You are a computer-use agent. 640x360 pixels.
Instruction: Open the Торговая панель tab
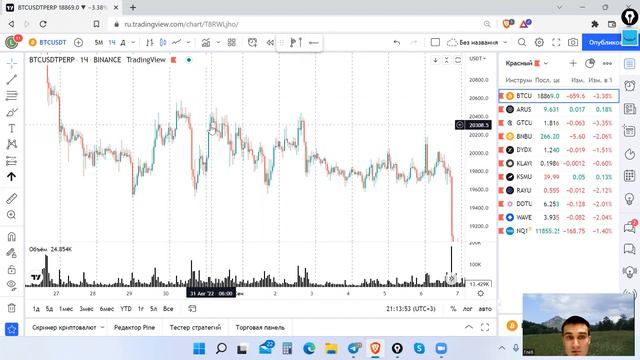pos(260,327)
